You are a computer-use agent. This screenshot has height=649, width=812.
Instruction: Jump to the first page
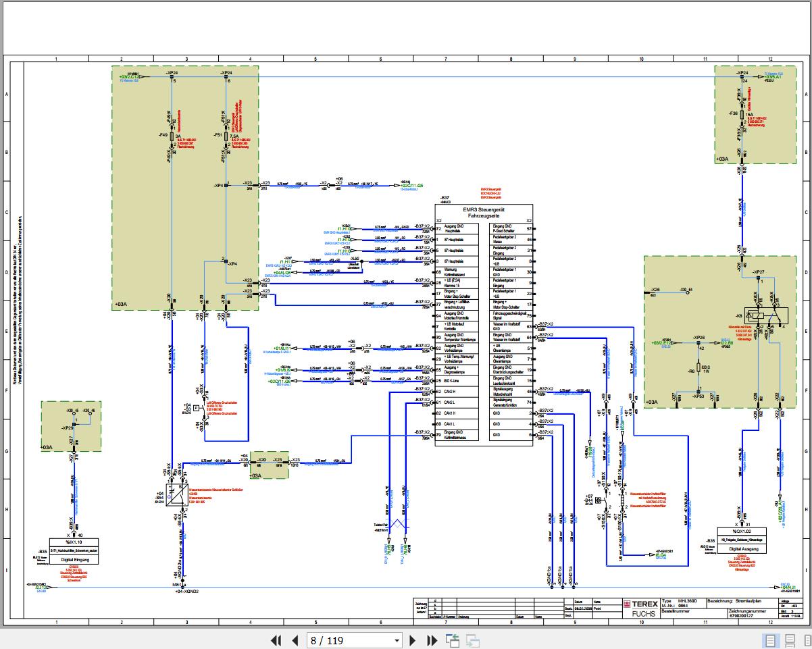point(276,640)
